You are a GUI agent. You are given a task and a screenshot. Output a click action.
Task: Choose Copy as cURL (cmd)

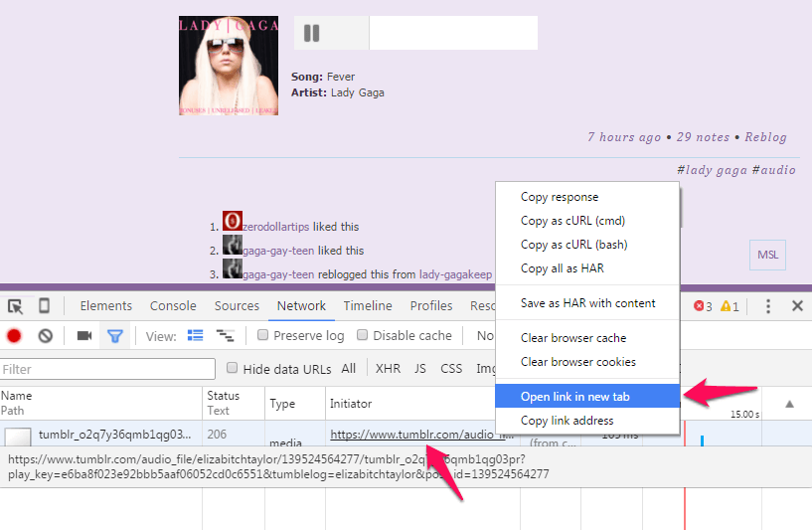587,221
